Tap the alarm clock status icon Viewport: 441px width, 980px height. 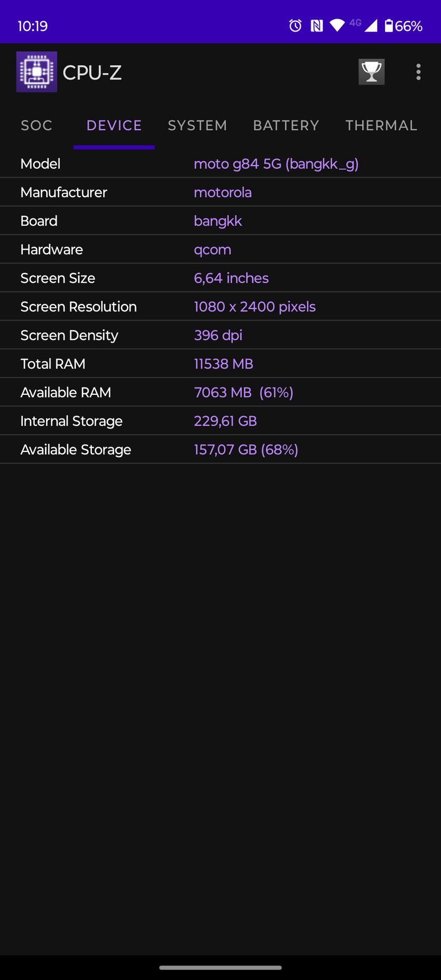pyautogui.click(x=295, y=25)
